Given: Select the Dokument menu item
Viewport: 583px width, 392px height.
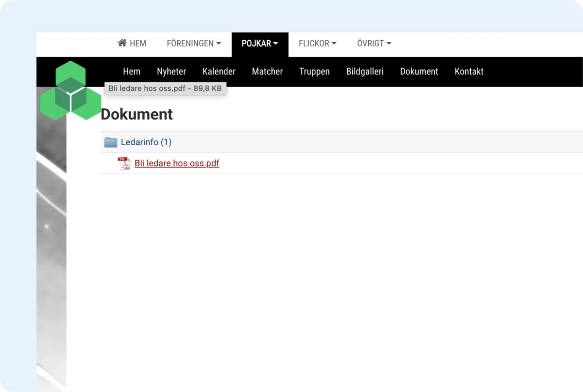Looking at the screenshot, I should 419,71.
